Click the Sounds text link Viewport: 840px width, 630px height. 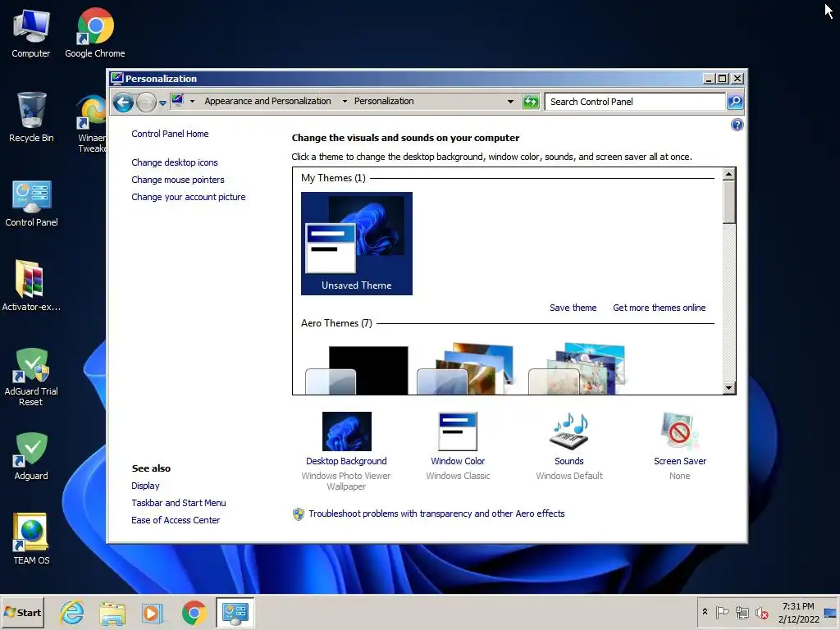coord(569,461)
